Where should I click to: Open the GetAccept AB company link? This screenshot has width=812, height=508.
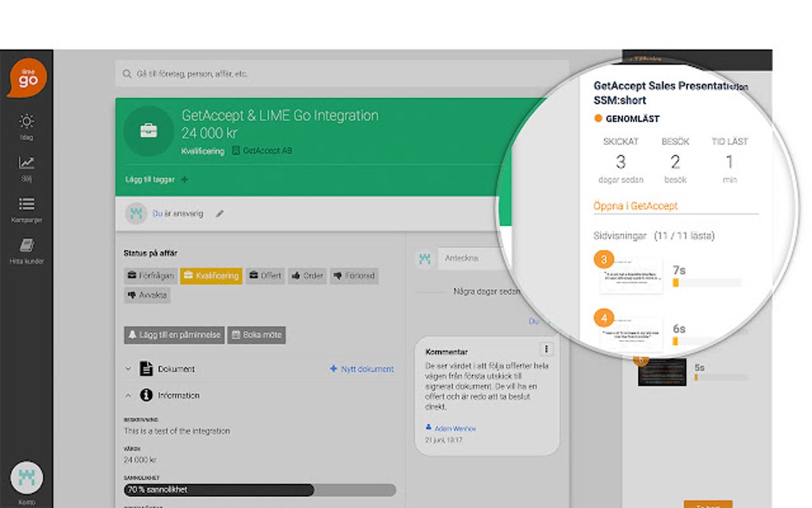pyautogui.click(x=267, y=150)
